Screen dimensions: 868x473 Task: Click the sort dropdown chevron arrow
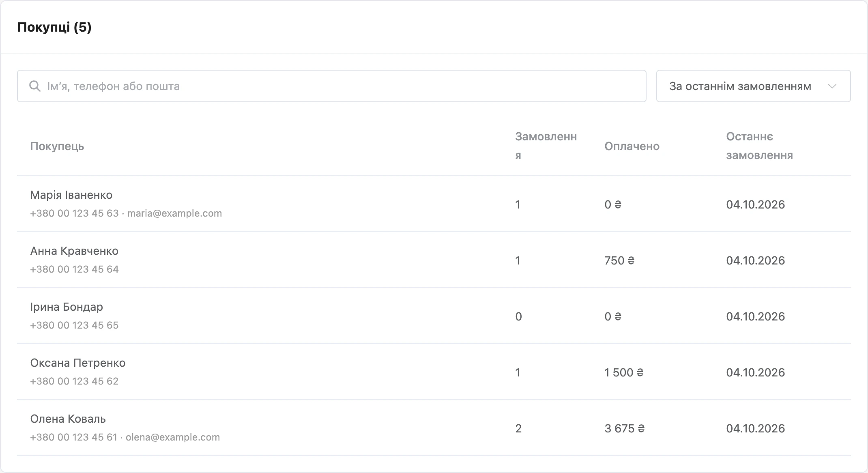[832, 86]
